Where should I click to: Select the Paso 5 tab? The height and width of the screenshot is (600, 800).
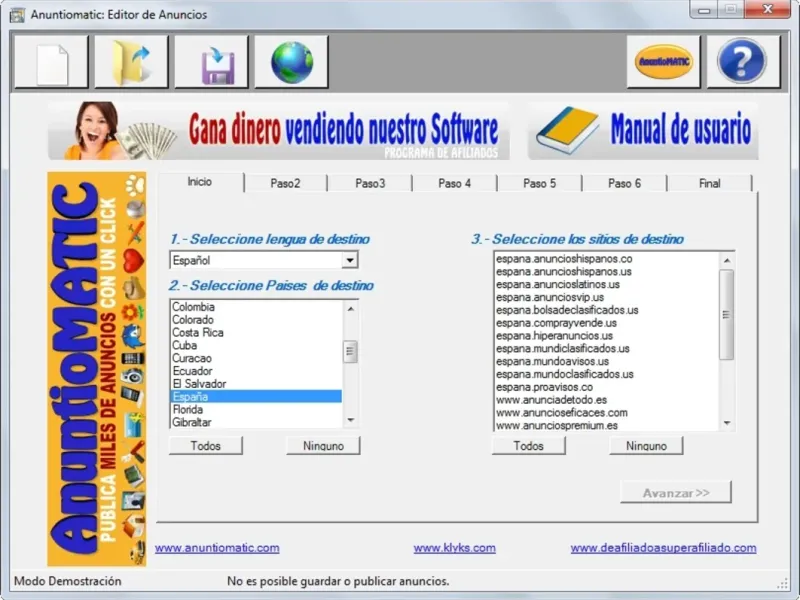(539, 183)
